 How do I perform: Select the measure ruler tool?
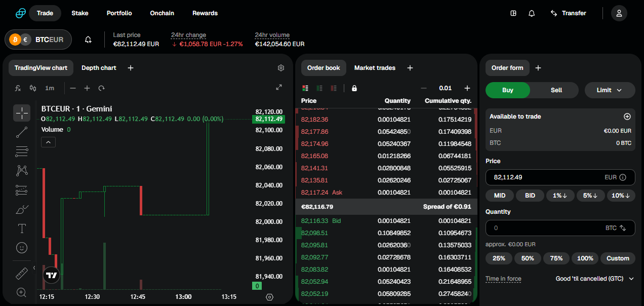pos(21,273)
